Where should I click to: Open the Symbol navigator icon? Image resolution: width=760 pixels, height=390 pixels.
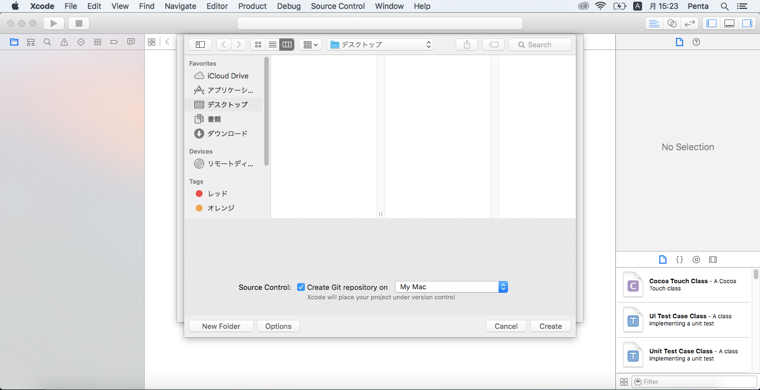[x=31, y=42]
